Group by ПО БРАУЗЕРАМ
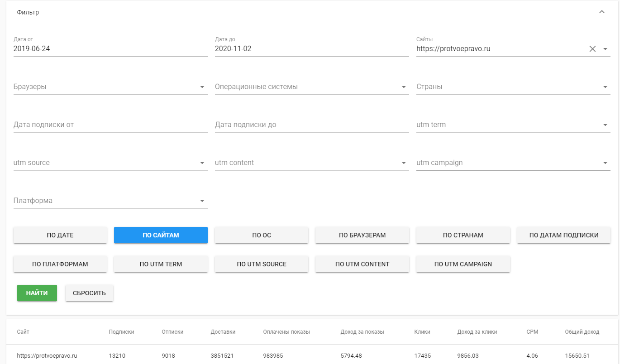This screenshot has height=364, width=620. (362, 235)
